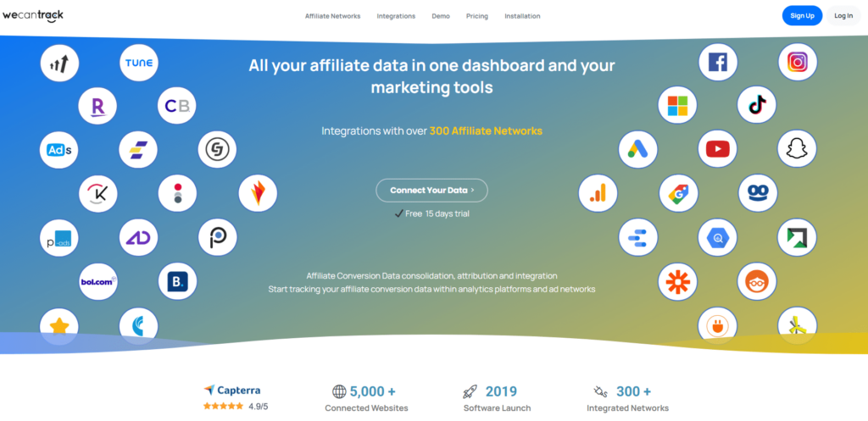Click the bol.com icon
868x421 pixels.
[98, 281]
